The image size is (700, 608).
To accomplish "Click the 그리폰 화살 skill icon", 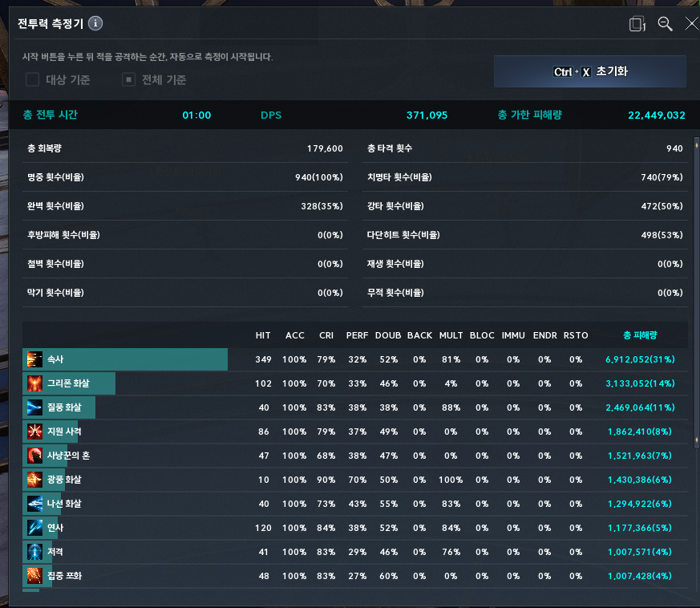I will [33, 383].
